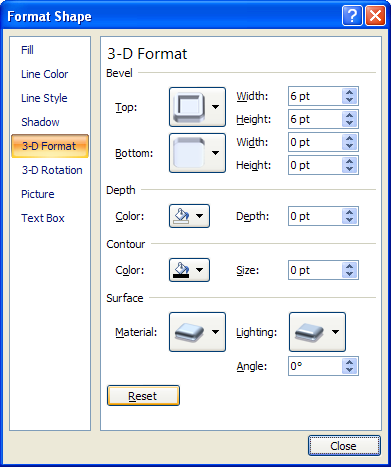Image resolution: width=391 pixels, height=467 pixels.
Task: Open the Contour color picker
Action: 189,270
